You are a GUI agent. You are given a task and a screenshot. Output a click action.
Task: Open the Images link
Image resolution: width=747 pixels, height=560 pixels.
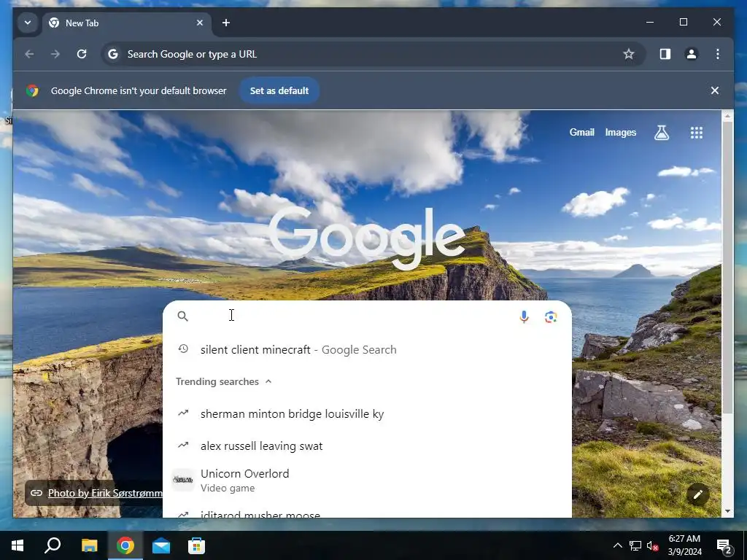click(x=620, y=133)
